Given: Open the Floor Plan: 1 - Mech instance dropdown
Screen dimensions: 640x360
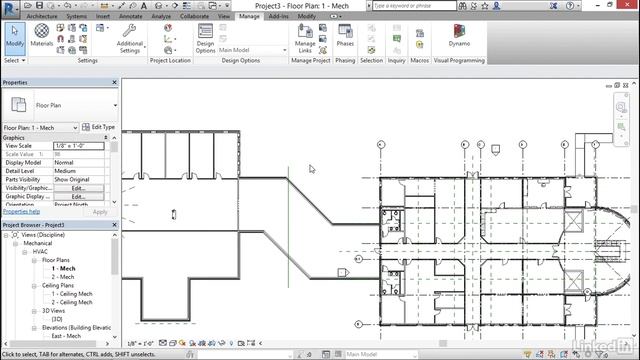Looking at the screenshot, I should pos(75,128).
